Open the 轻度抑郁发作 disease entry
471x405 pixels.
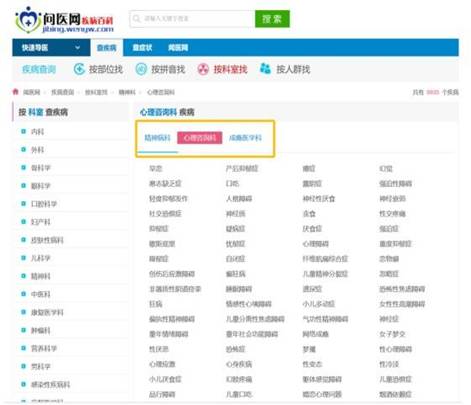(x=169, y=199)
